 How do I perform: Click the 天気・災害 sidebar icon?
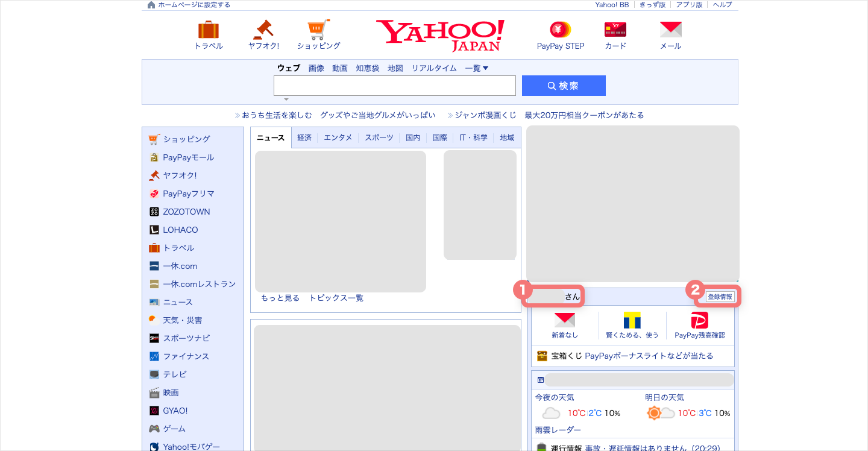pos(154,320)
